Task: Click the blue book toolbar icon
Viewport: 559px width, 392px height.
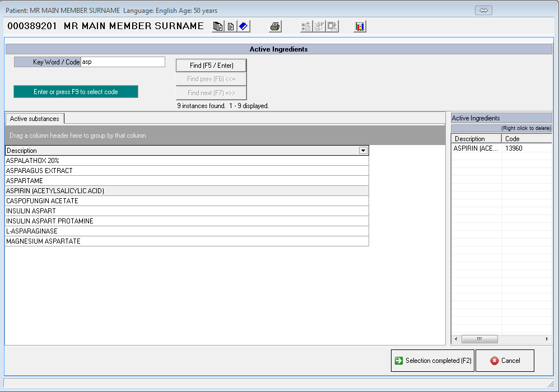Action: click(x=243, y=26)
